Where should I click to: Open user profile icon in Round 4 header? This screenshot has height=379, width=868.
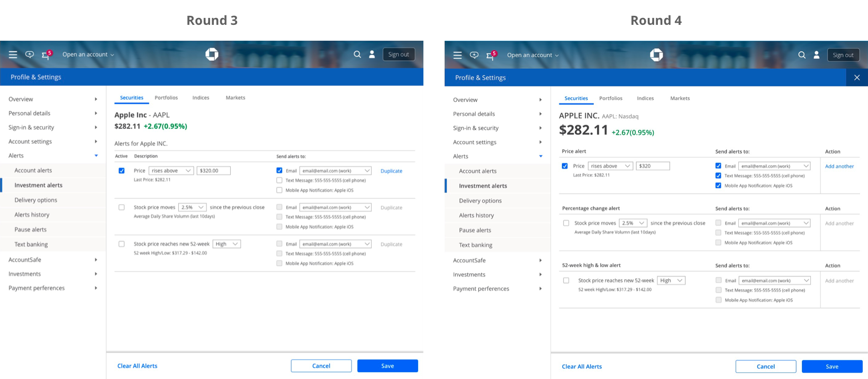[817, 54]
